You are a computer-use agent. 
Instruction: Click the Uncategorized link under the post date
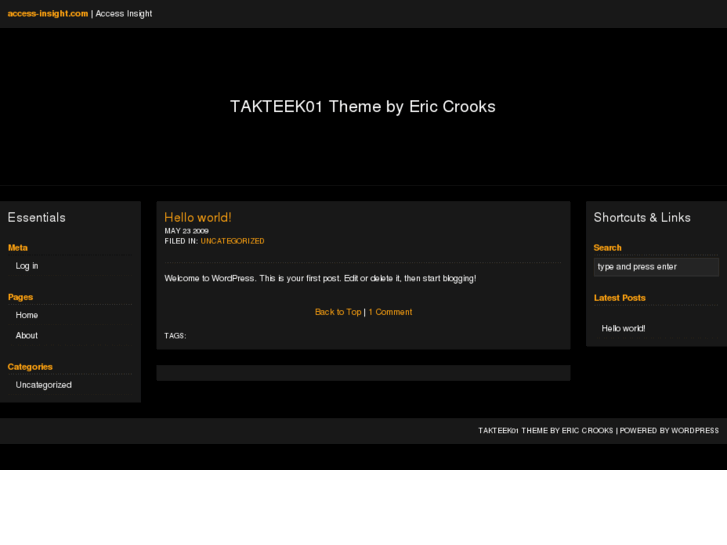(232, 241)
